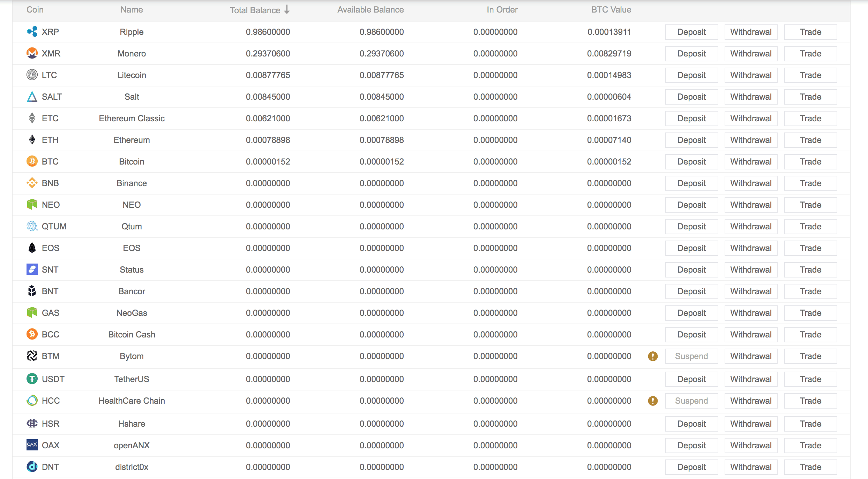Click the Bancor BNT coin icon
The image size is (868, 479).
click(x=32, y=291)
